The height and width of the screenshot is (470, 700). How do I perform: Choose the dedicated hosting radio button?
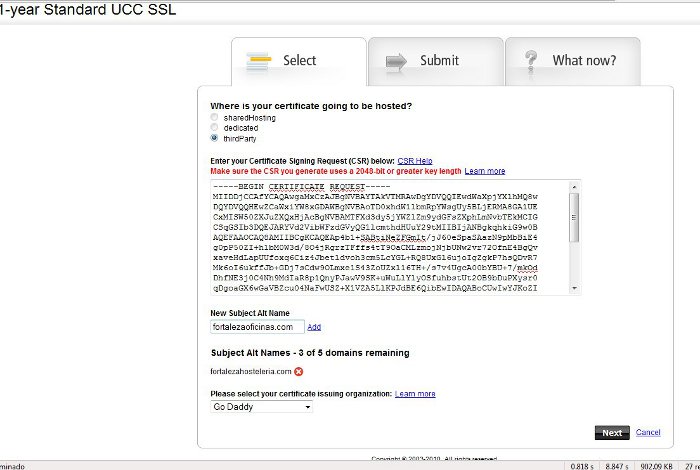click(214, 128)
